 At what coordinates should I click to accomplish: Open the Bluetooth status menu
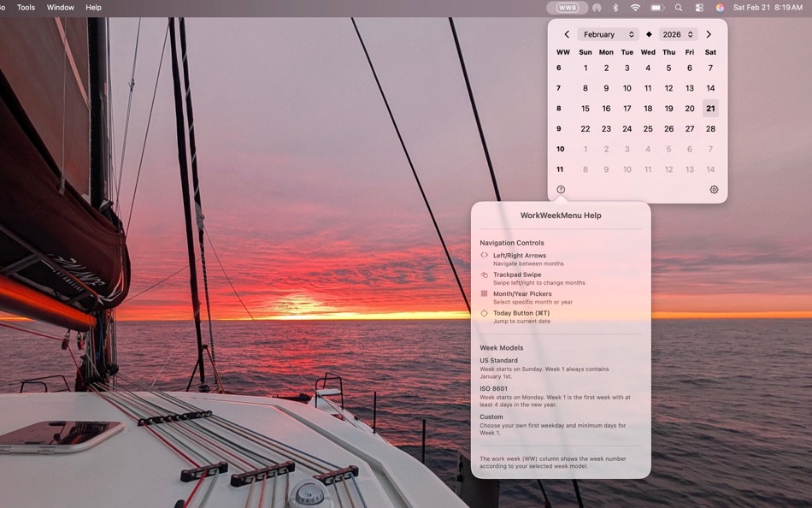pos(615,7)
